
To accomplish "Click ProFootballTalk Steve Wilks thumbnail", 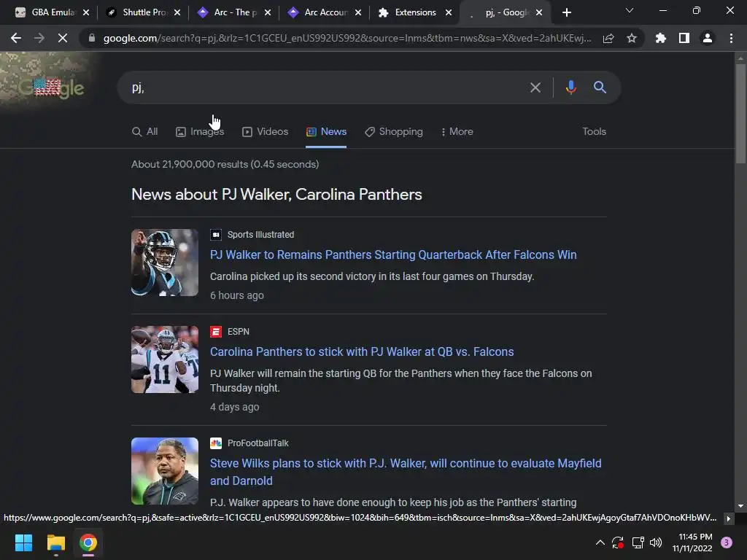I will [165, 471].
